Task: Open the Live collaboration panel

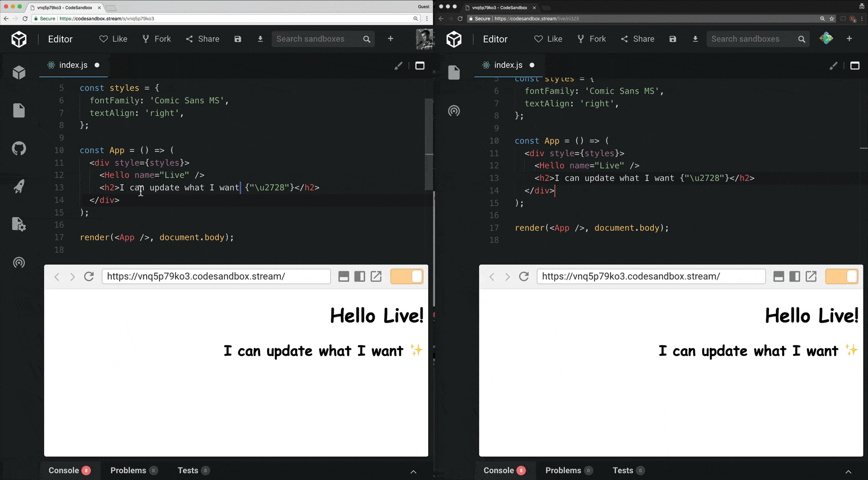Action: point(19,263)
